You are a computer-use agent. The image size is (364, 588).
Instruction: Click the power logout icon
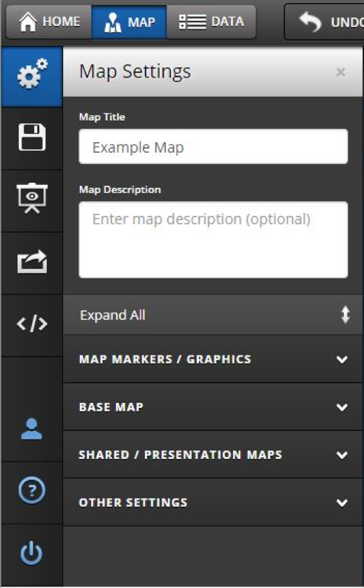pos(31,553)
